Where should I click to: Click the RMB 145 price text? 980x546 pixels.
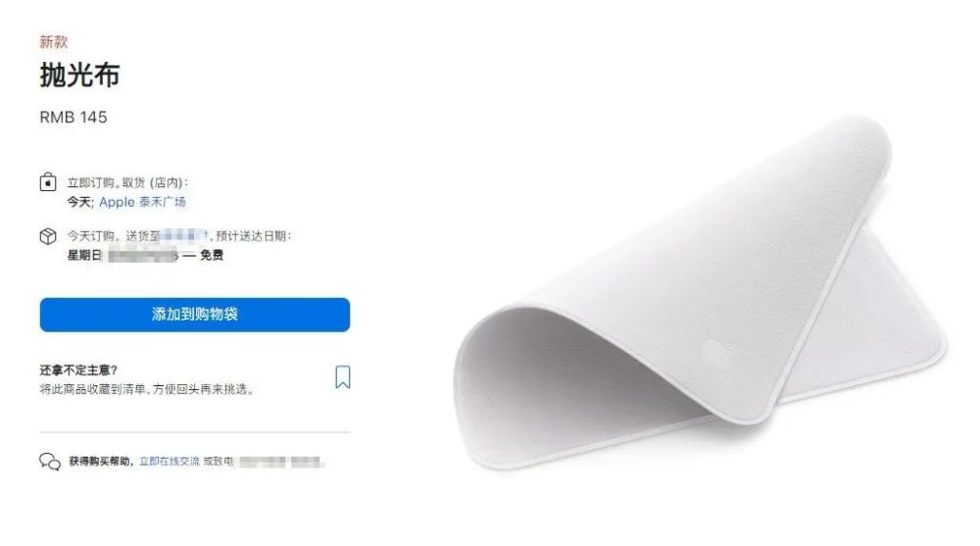[73, 118]
